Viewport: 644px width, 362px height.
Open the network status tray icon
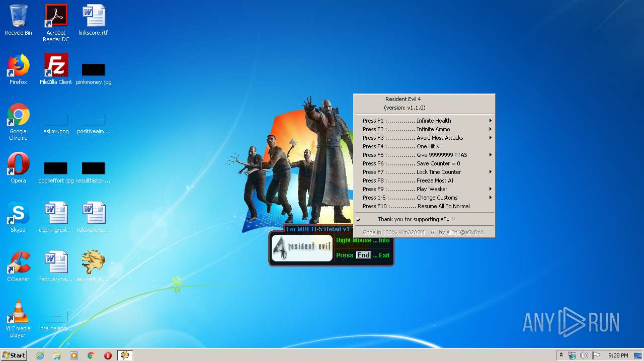pos(572,355)
